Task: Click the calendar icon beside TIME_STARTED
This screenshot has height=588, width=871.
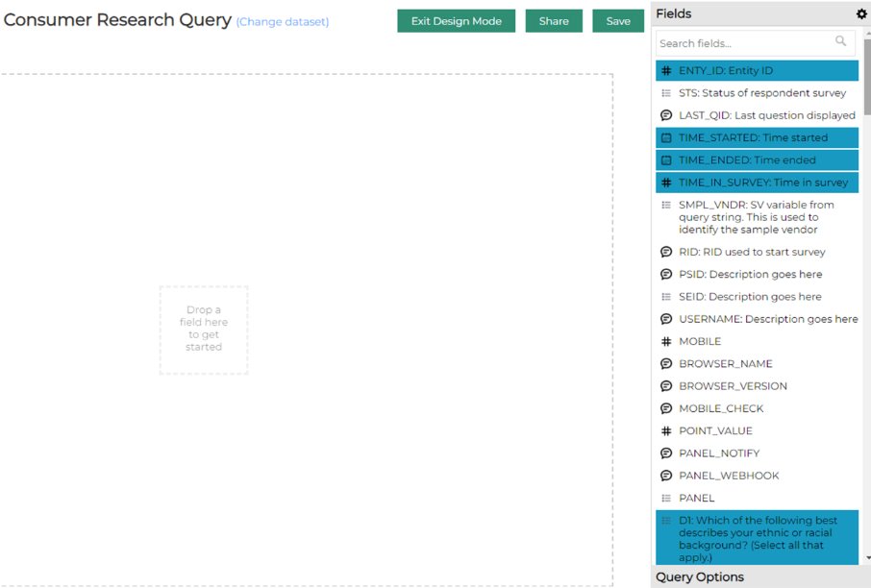Action: [x=666, y=138]
